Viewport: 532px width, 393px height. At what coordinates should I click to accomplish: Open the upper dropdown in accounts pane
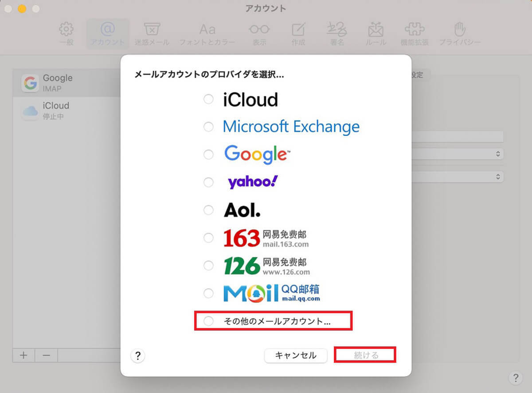pyautogui.click(x=458, y=154)
